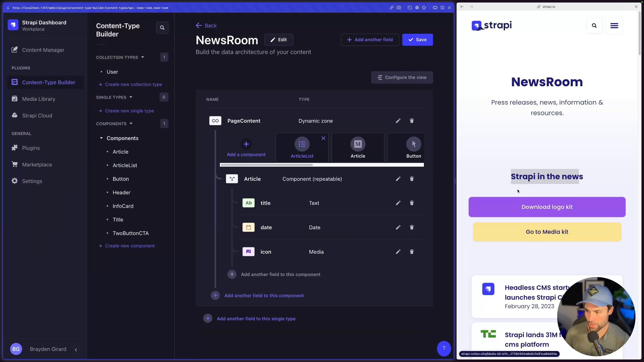644x362 pixels.
Task: Delete the date field
Action: coord(412,228)
